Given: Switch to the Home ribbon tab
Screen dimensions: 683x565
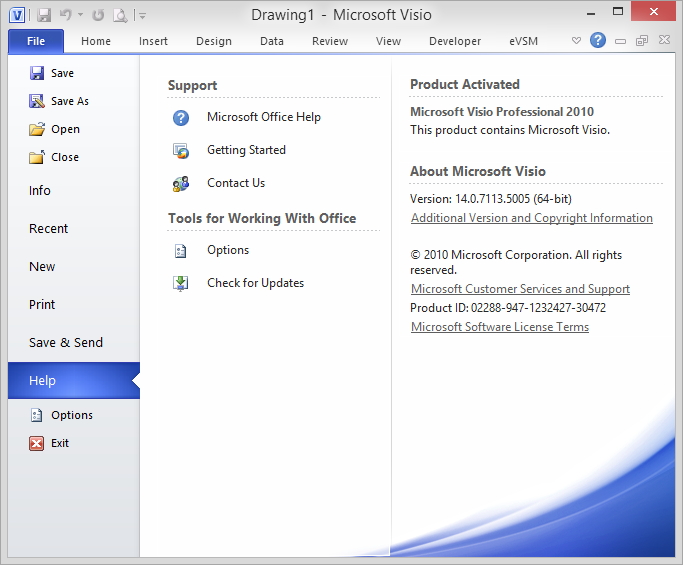Looking at the screenshot, I should (96, 41).
